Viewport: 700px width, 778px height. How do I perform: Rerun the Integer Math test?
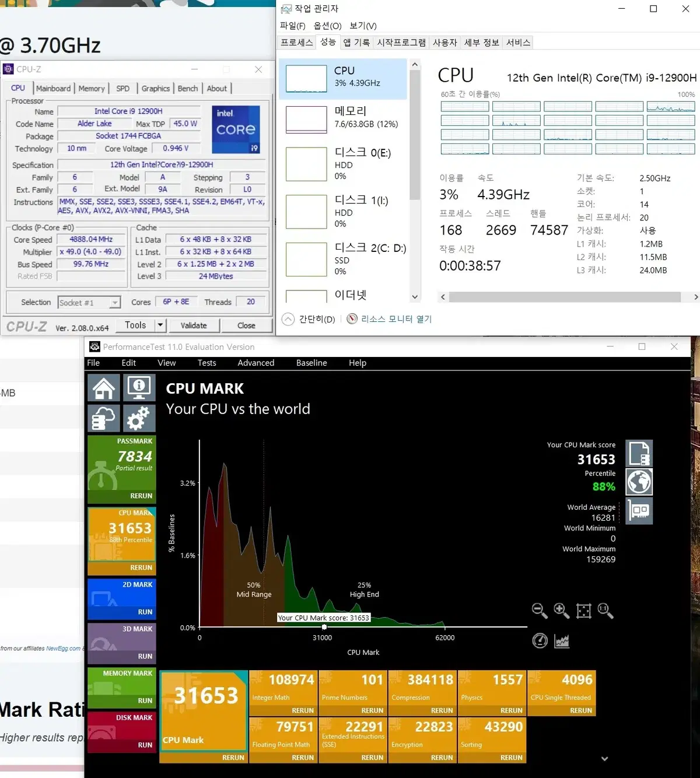click(x=303, y=710)
